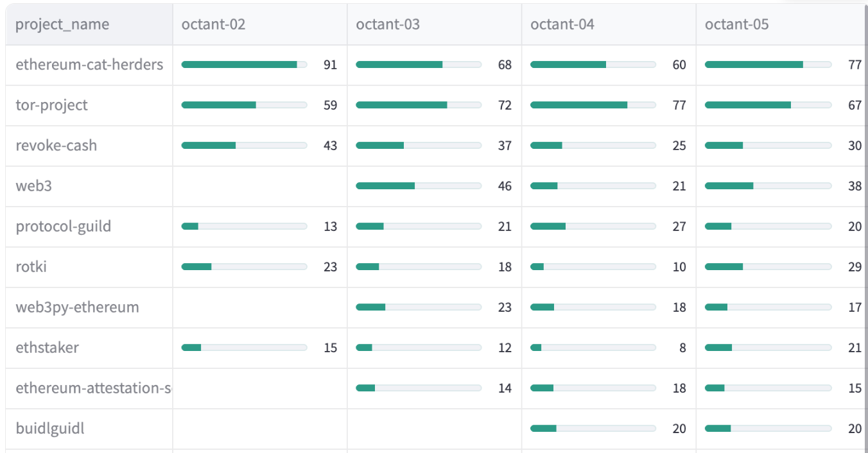This screenshot has width=868, height=453.
Task: Click the octant-02 progress bar showing 91
Action: 244,65
